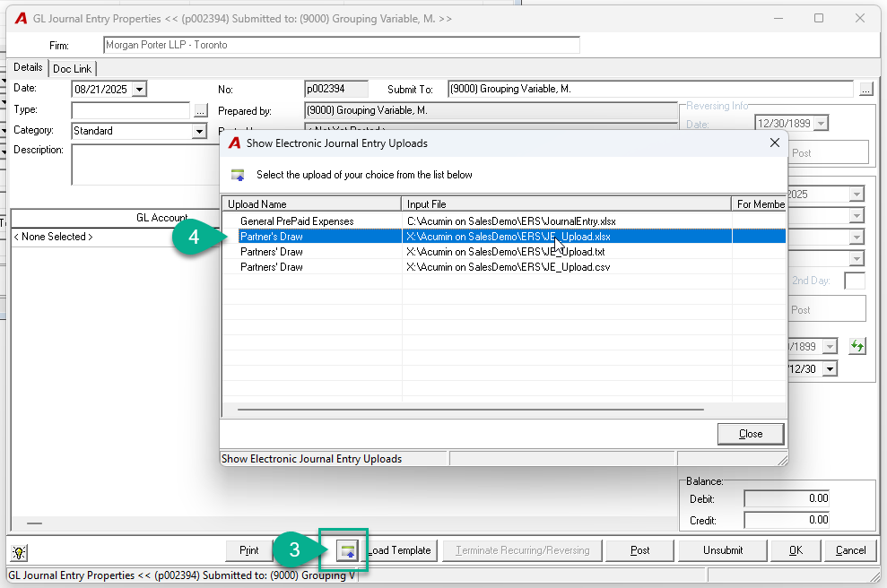Click the Credit balance value field
Image resolution: width=887 pixels, height=588 pixels.
(787, 520)
